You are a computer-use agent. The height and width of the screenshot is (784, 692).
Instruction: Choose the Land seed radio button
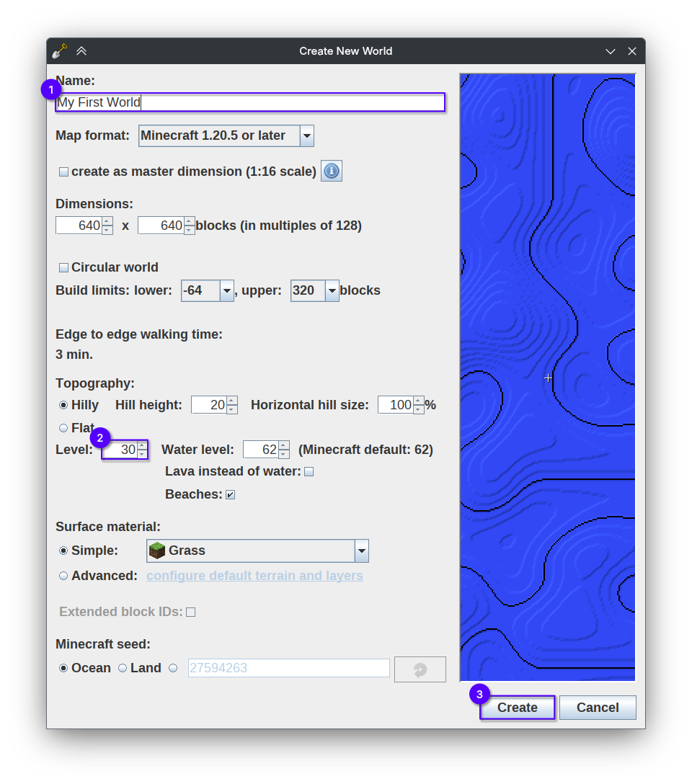tap(123, 668)
